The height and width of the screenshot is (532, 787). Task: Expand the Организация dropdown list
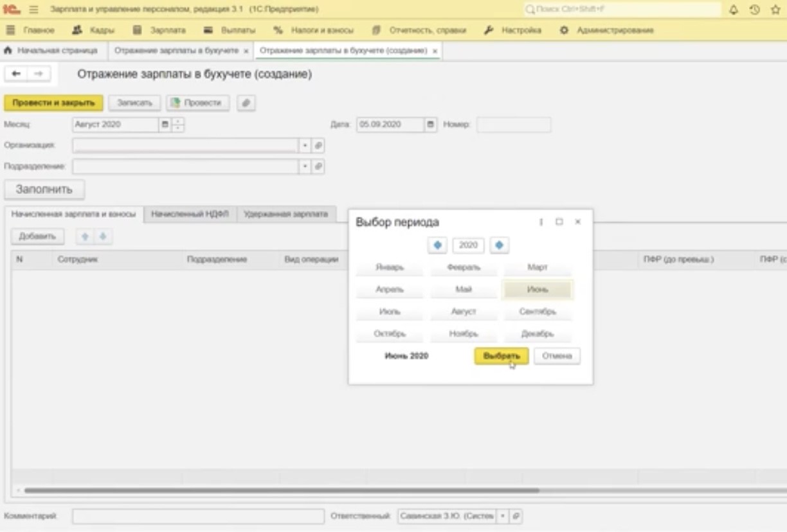click(x=305, y=146)
